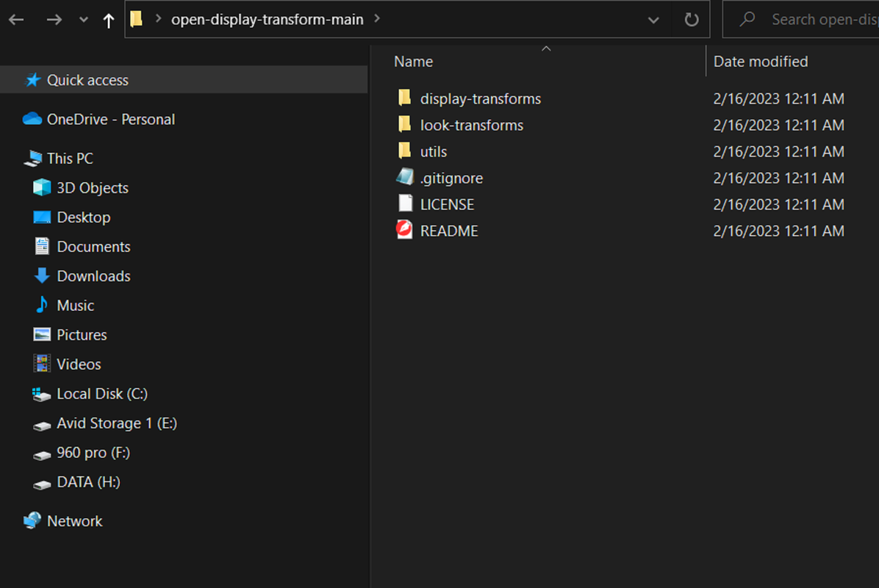The image size is (879, 588).
Task: Click the Documents page icon
Action: click(x=41, y=246)
